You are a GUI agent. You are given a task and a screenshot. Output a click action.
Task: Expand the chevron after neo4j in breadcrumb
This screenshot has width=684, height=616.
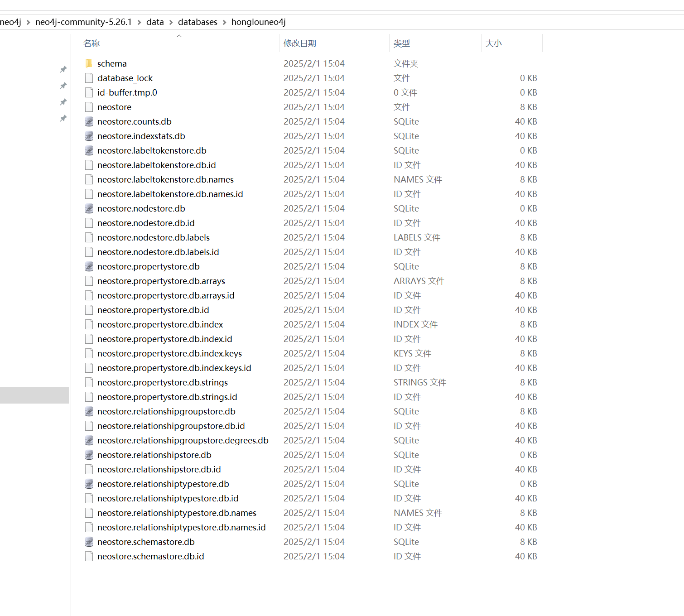click(x=28, y=22)
